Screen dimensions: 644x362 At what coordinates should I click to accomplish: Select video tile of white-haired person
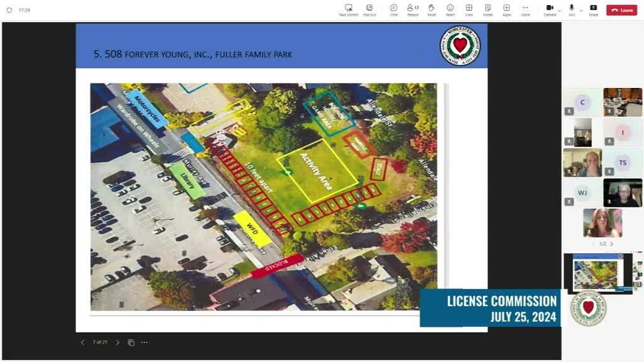point(623,192)
